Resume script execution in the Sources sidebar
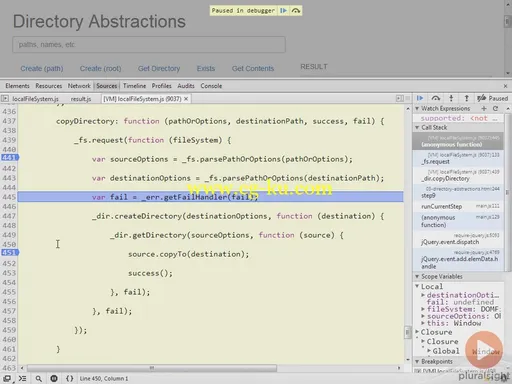This screenshot has width=512, height=384. (420, 98)
